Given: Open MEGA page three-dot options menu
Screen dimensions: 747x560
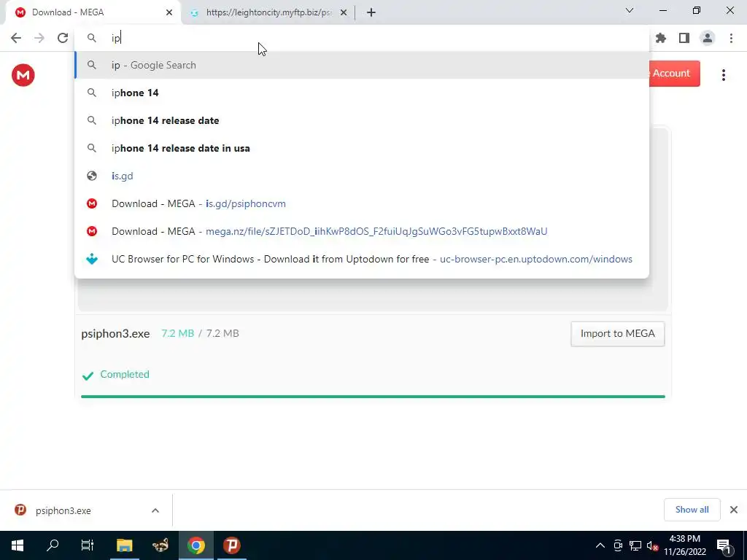Looking at the screenshot, I should coord(723,75).
